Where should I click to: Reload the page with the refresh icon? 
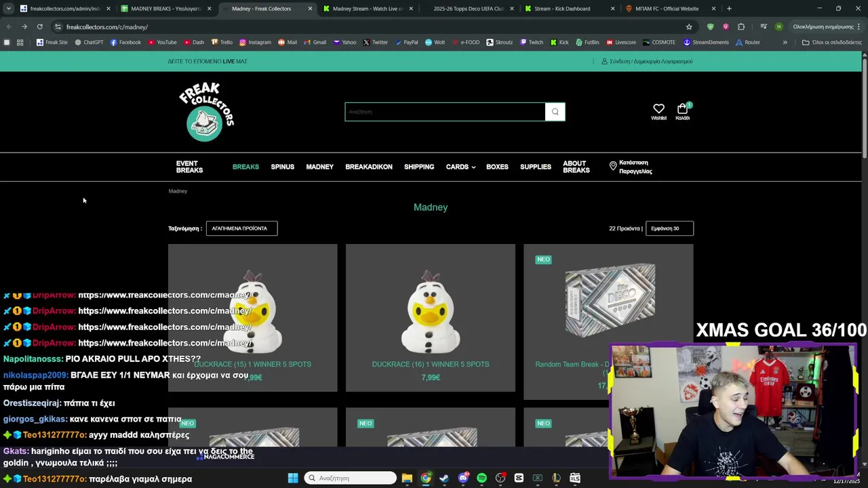click(x=40, y=26)
